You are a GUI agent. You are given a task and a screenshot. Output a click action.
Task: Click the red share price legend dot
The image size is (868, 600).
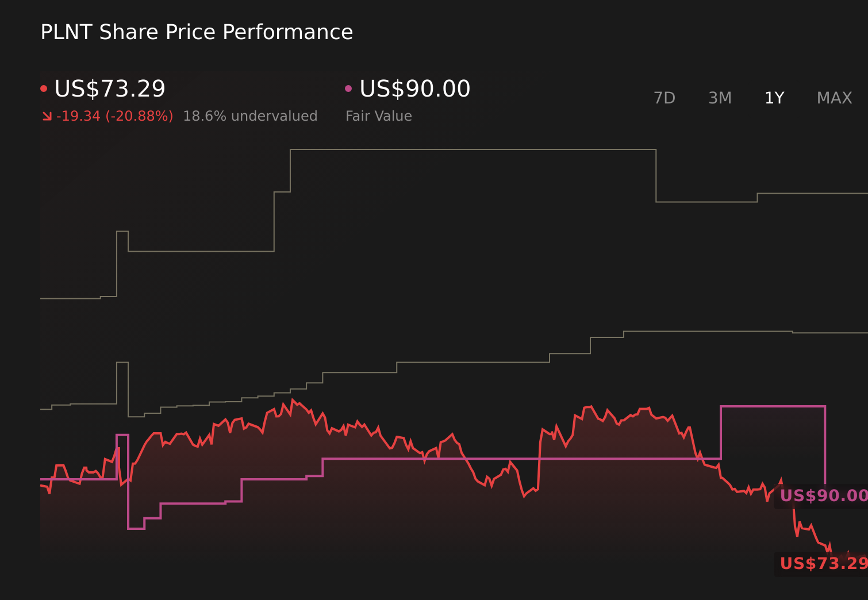click(44, 87)
